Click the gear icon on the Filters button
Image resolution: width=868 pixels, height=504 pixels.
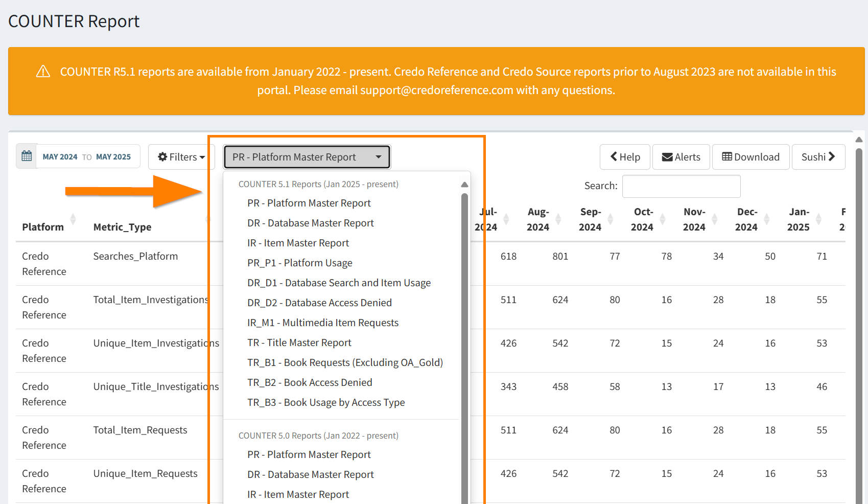(163, 157)
